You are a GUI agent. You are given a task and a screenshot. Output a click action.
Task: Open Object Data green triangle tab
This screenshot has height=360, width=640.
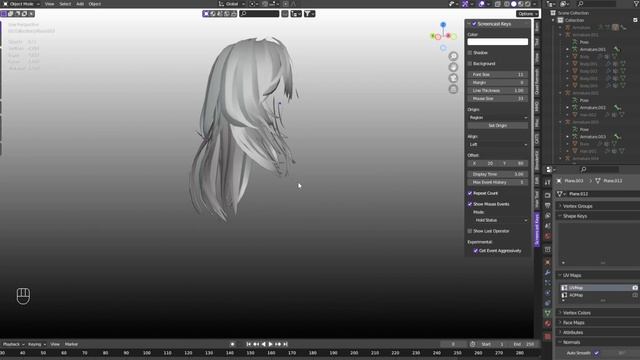click(x=548, y=313)
